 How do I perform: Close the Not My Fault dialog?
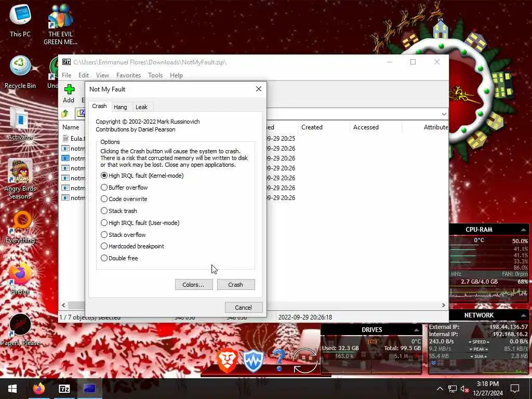(x=259, y=89)
